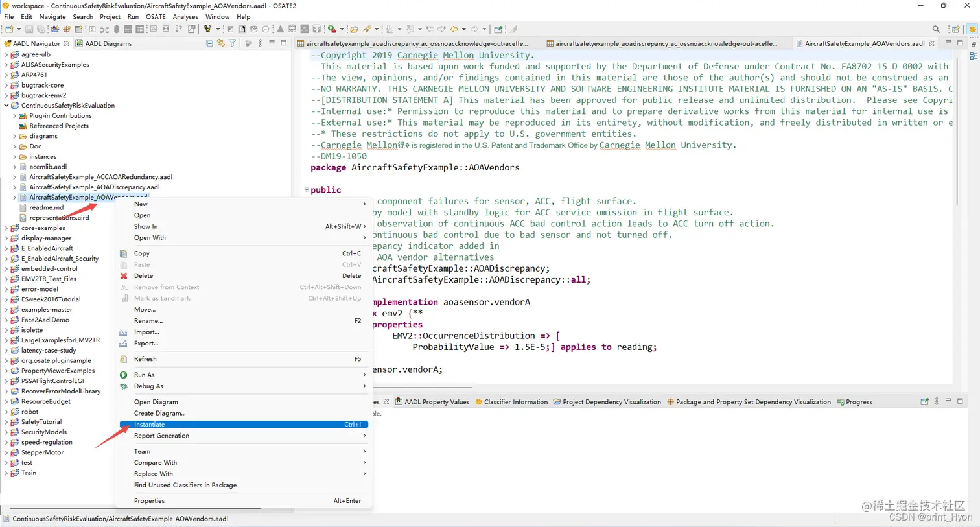Open the OSATE menu
Screen dimensions: 980x527
[x=156, y=17]
